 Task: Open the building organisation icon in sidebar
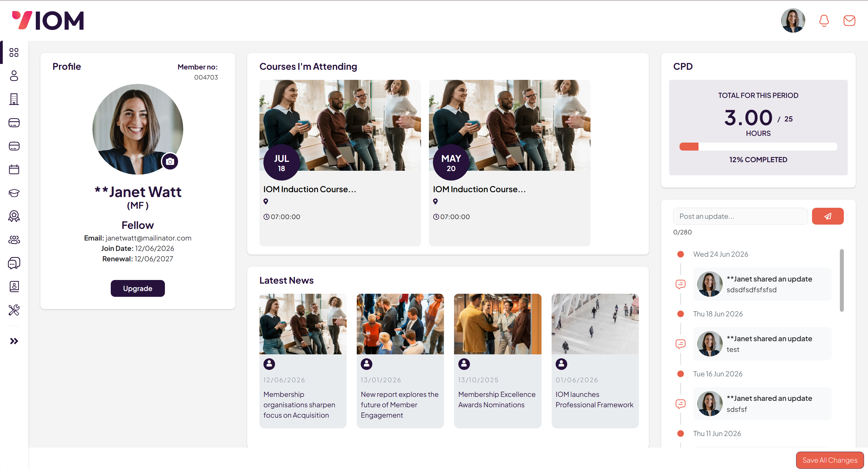(14, 99)
